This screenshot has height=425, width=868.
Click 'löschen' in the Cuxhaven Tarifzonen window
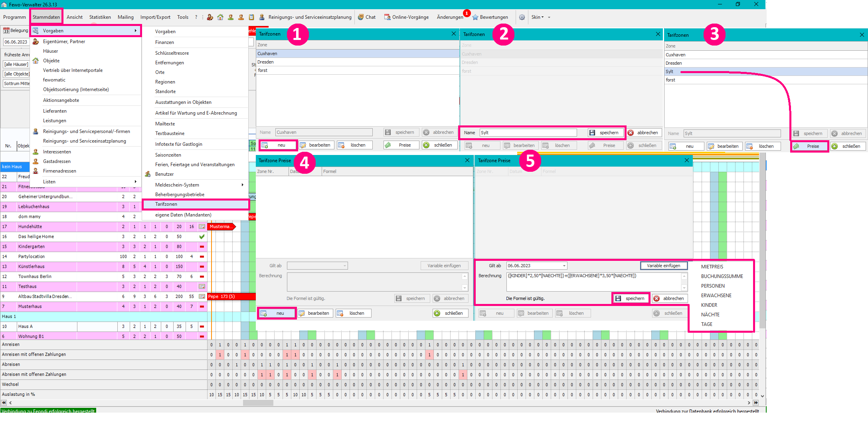click(354, 145)
